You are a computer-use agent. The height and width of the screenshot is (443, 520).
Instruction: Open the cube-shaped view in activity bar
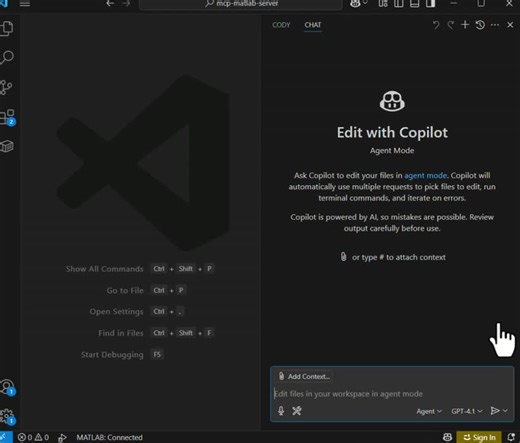point(7,146)
